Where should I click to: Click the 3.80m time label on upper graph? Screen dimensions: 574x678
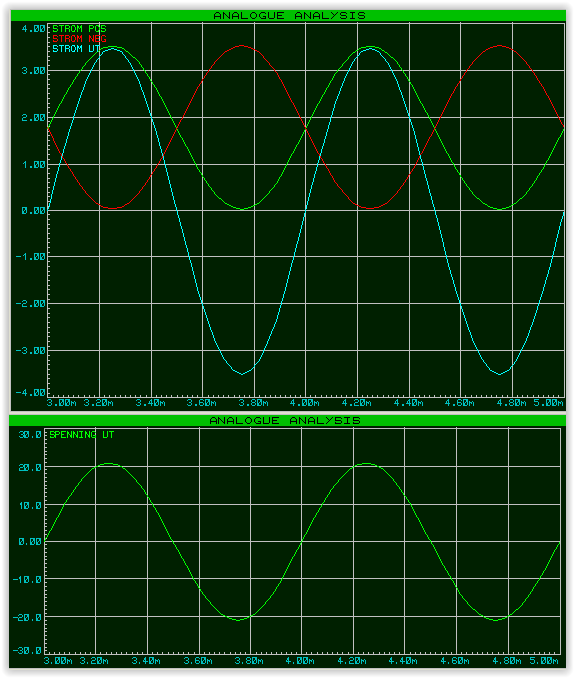(x=253, y=403)
